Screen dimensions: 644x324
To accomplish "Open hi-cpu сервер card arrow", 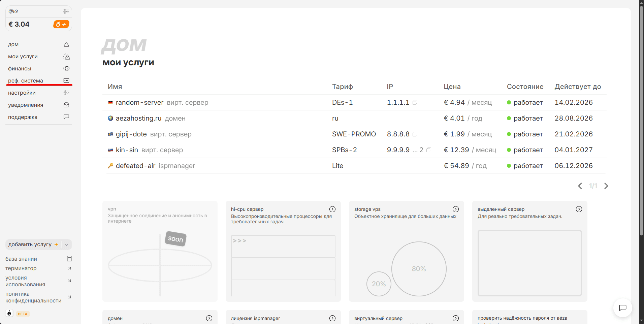I will [332, 209].
